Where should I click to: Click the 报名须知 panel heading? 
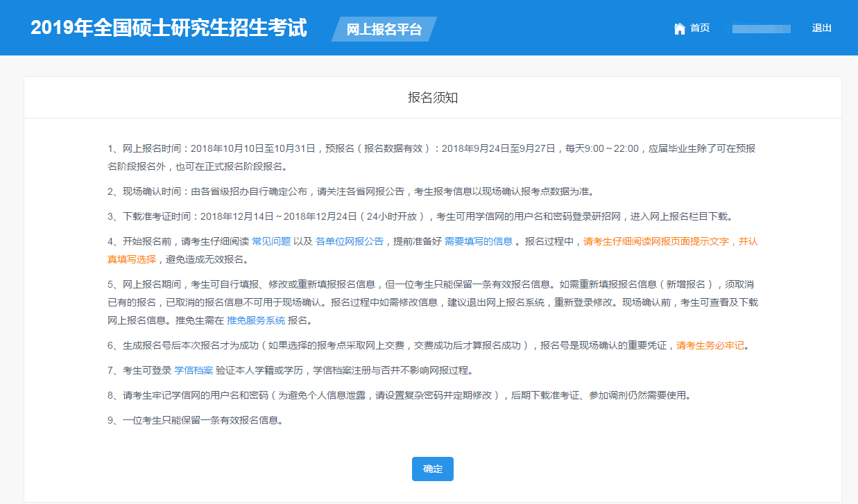pos(432,98)
